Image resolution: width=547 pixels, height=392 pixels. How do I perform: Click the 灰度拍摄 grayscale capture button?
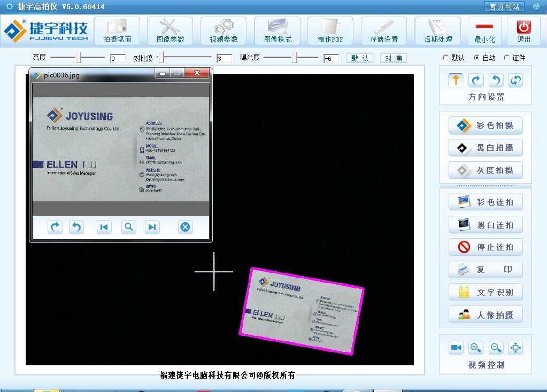(486, 170)
